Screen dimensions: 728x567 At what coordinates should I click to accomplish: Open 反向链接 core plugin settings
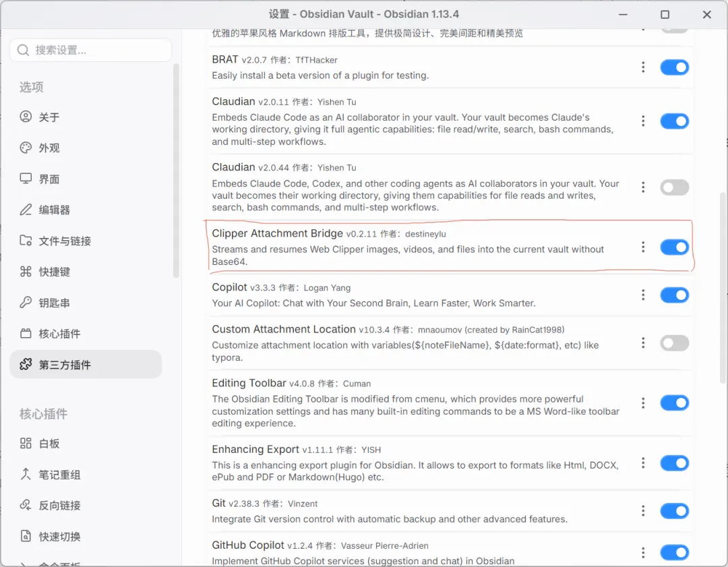(86, 505)
